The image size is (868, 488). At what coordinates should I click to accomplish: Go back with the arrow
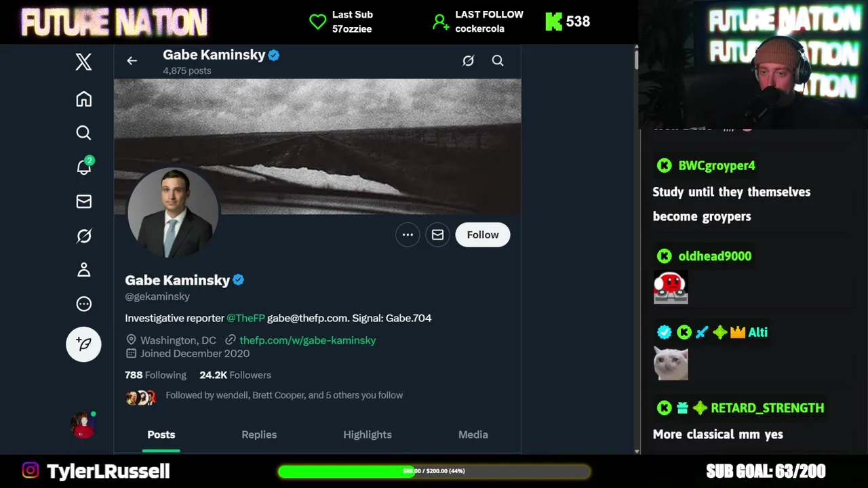point(132,61)
